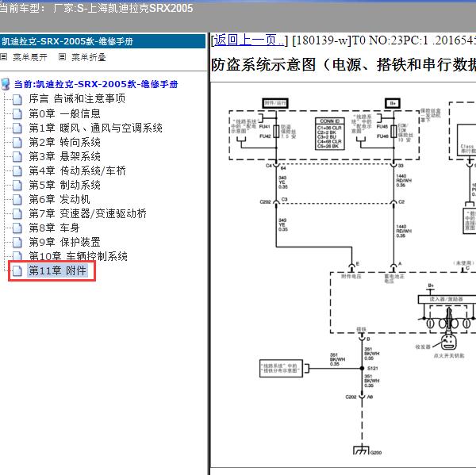The width and height of the screenshot is (476, 475).
Task: Click the page icon for 第11章 附件
Action: pyautogui.click(x=17, y=270)
